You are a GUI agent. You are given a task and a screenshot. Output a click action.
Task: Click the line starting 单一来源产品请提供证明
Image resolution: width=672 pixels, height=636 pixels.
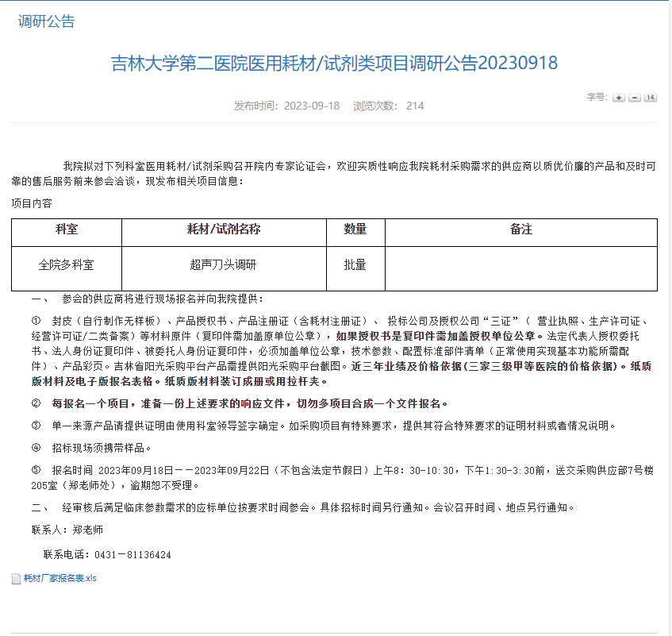(324, 426)
